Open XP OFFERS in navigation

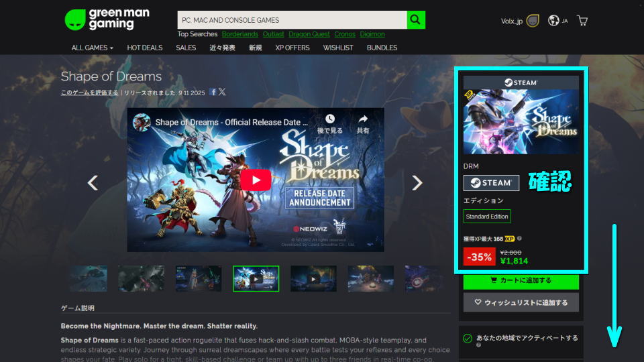click(292, 48)
